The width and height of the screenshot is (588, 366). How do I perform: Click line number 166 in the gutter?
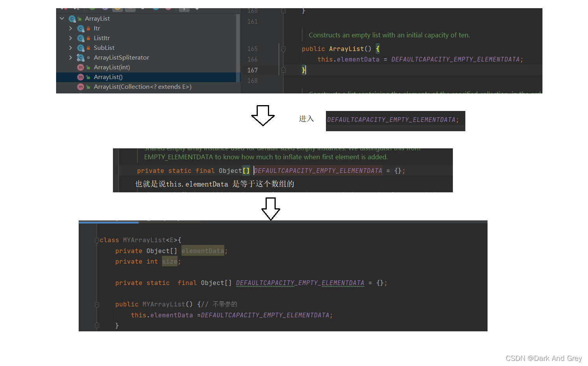[252, 60]
